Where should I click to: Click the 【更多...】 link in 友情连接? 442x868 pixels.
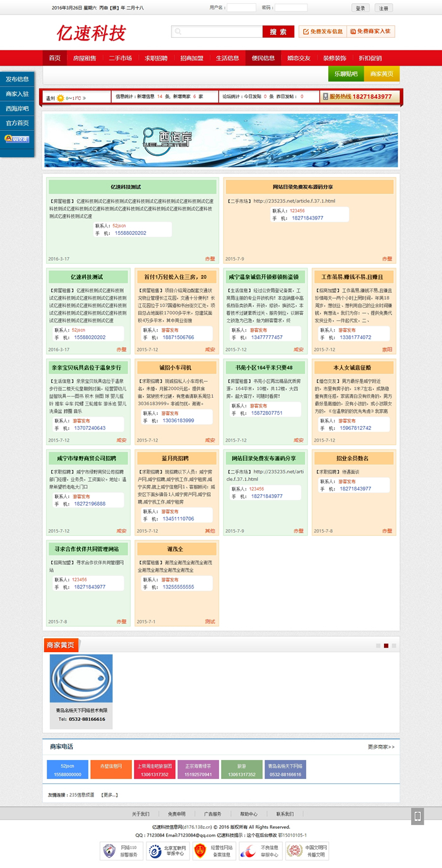[x=109, y=795]
